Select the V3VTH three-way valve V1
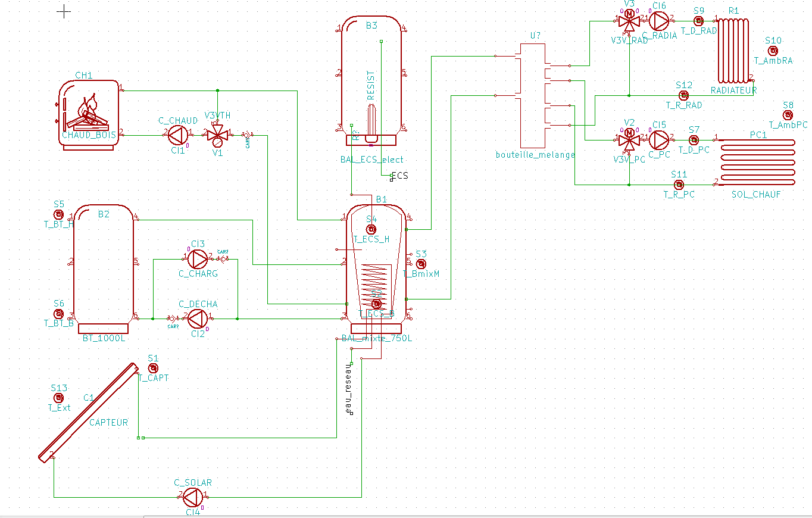The image size is (812, 518). (218, 135)
